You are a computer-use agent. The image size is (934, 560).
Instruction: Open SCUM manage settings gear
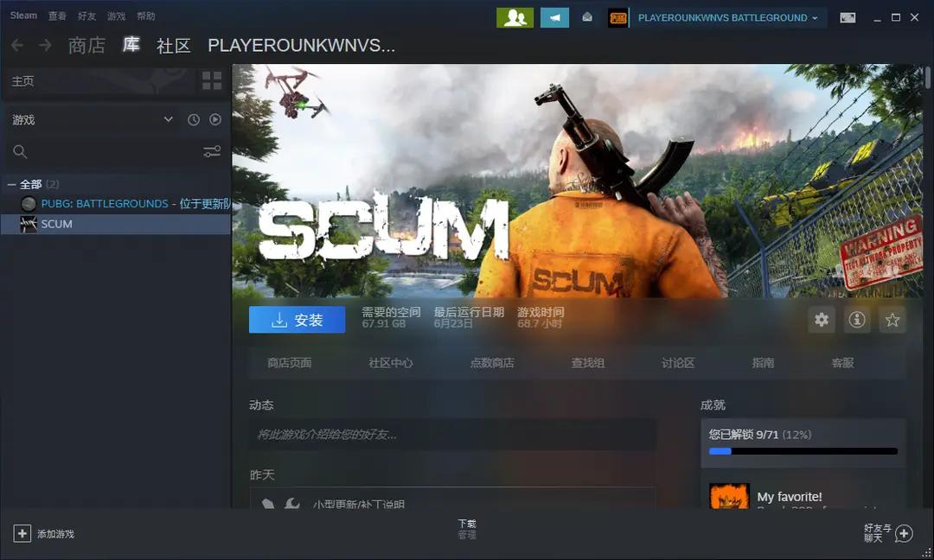click(x=822, y=320)
